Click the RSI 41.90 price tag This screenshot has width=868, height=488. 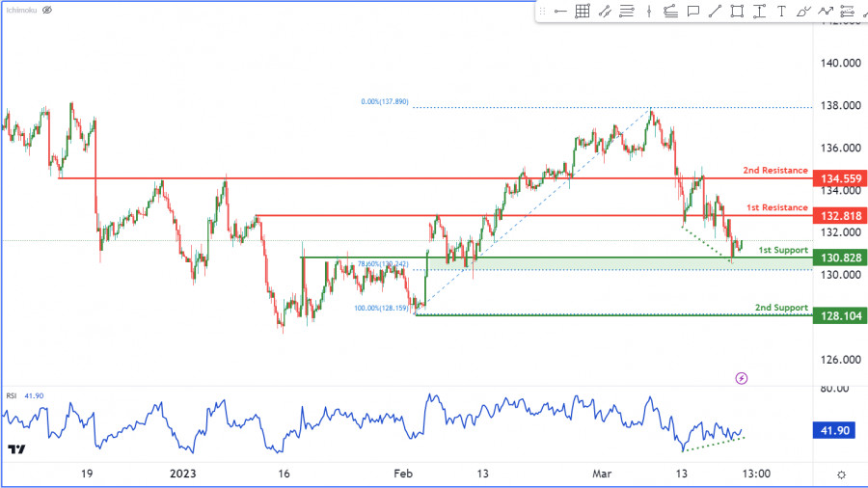pos(834,430)
